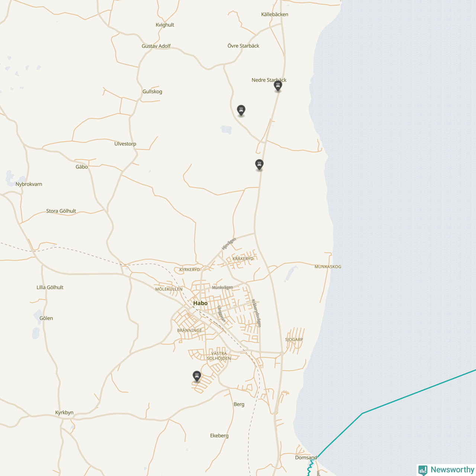Click the Newsworthy logo icon

point(423,470)
